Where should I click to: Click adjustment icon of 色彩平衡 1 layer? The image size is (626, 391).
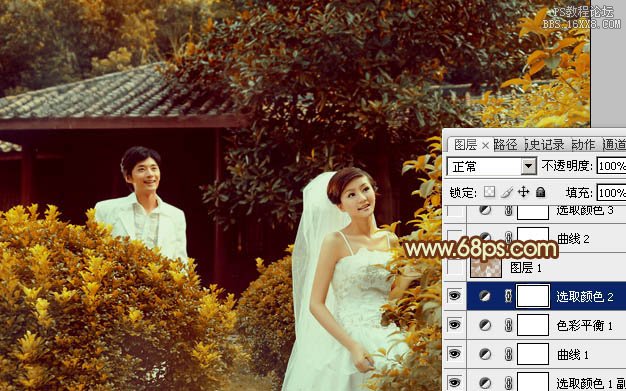pos(485,325)
